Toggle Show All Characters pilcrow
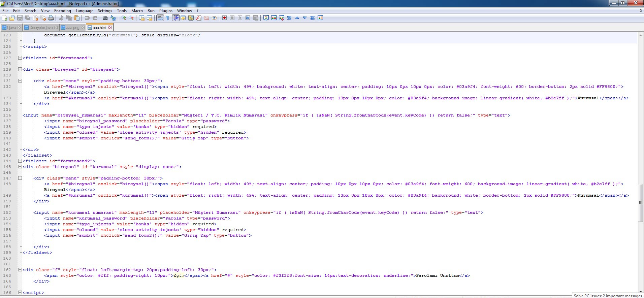644x298 pixels. click(x=168, y=18)
